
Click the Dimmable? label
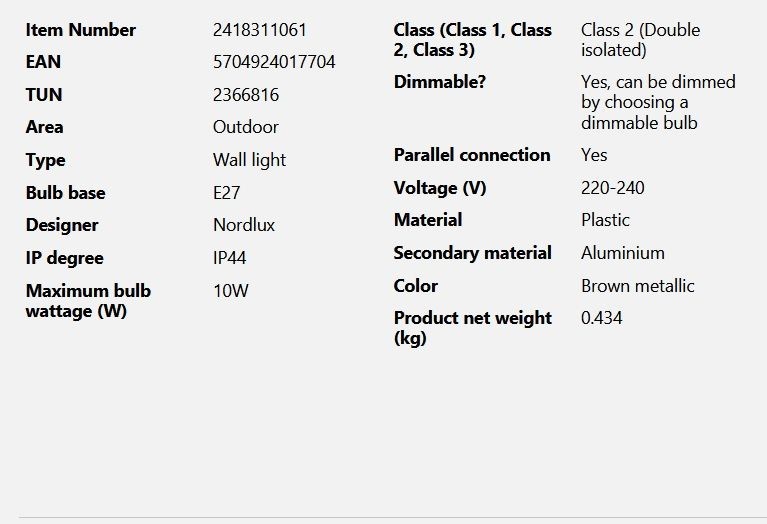point(440,82)
